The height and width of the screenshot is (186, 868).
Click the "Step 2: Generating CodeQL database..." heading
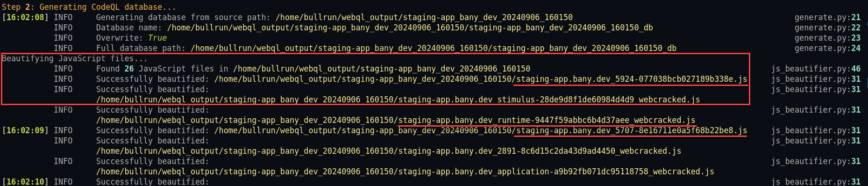pos(89,7)
